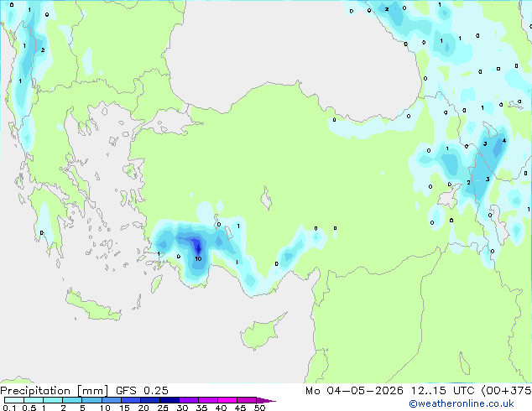Viewport: 532px width, 411px height.
Task: Click the '35' legend scale label
Action: (201, 408)
